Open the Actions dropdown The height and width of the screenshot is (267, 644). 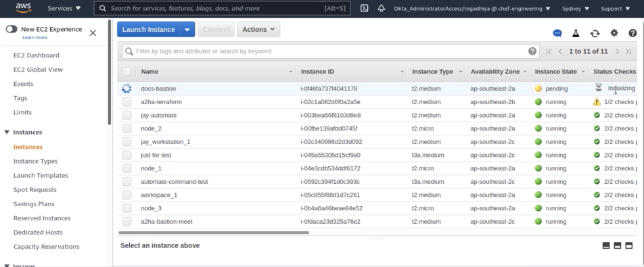(258, 30)
